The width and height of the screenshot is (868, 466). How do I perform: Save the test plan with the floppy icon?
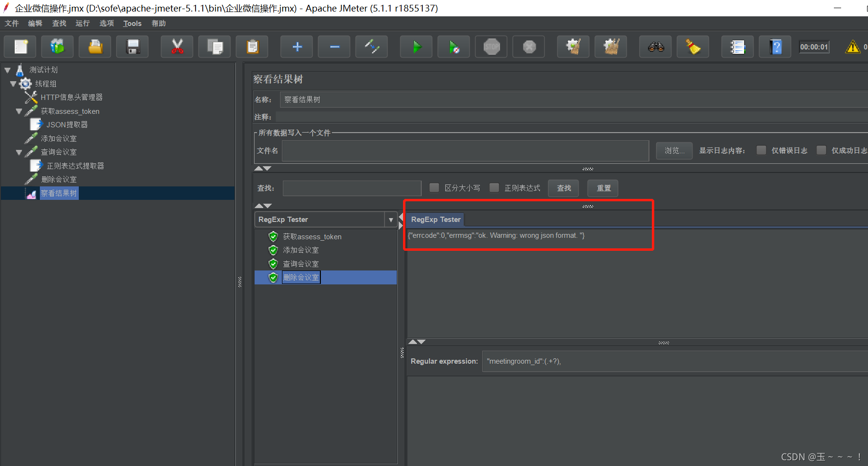point(133,47)
